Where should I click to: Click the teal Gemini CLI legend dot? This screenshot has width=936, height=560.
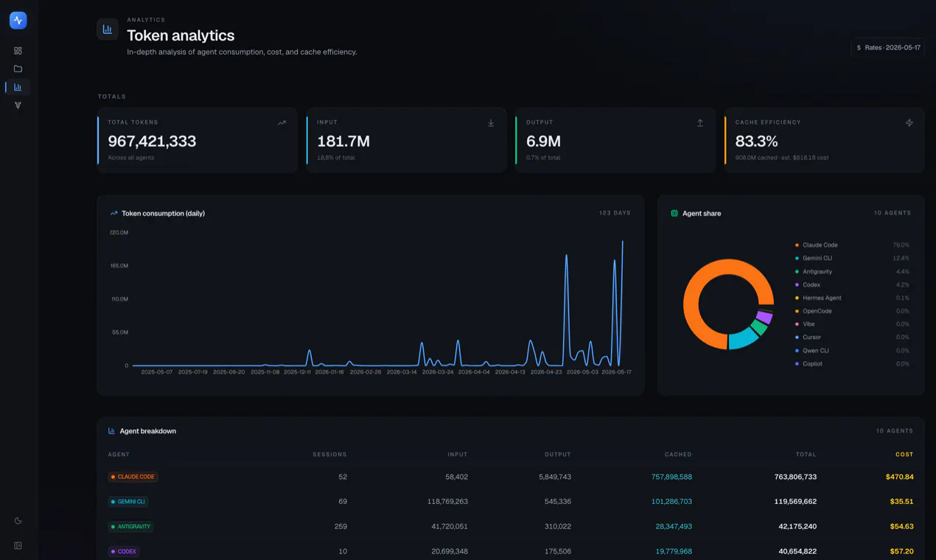pyautogui.click(x=797, y=259)
